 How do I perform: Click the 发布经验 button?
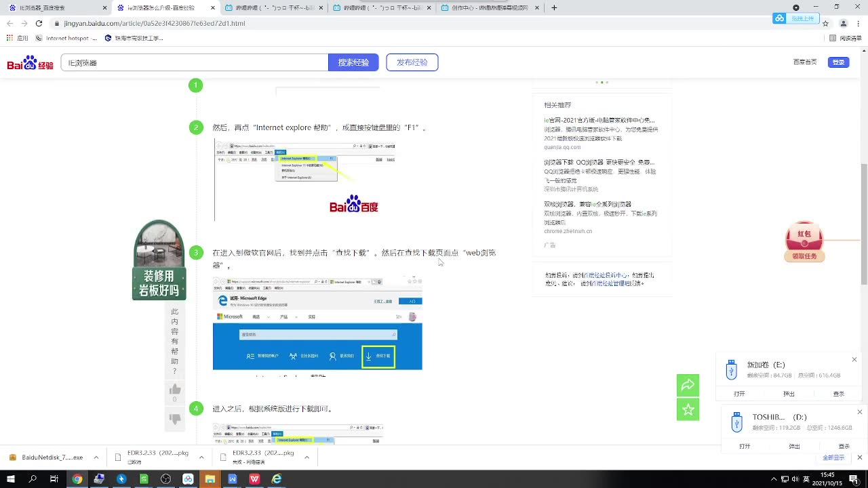click(412, 62)
